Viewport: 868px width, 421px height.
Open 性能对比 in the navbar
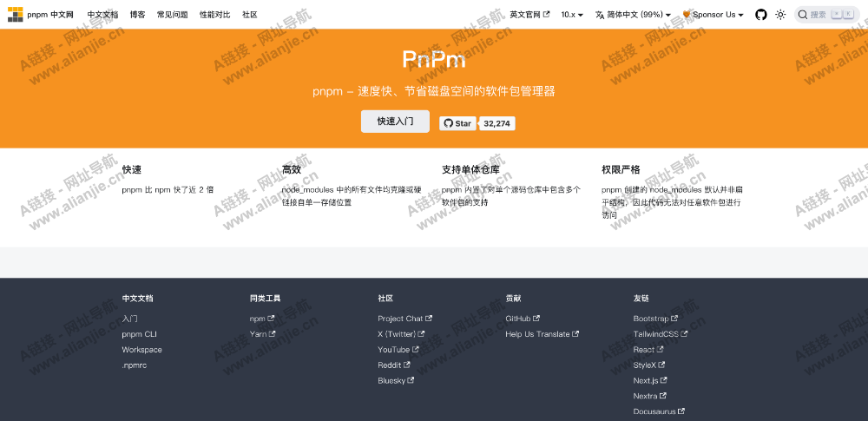point(214,15)
